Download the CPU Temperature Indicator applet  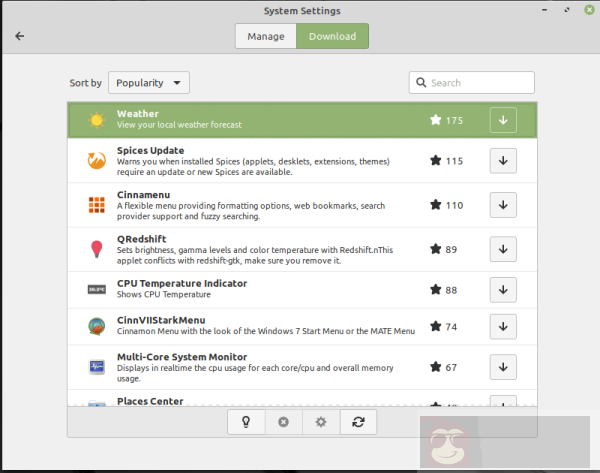[x=503, y=290]
